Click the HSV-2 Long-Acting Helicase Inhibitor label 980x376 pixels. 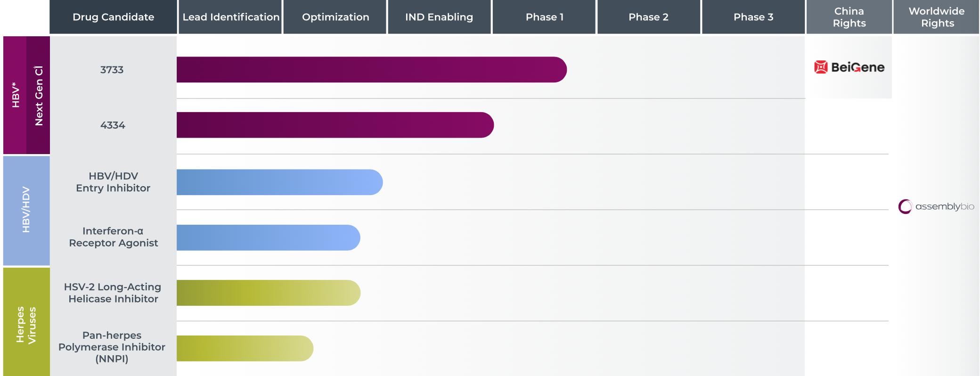pos(113,293)
